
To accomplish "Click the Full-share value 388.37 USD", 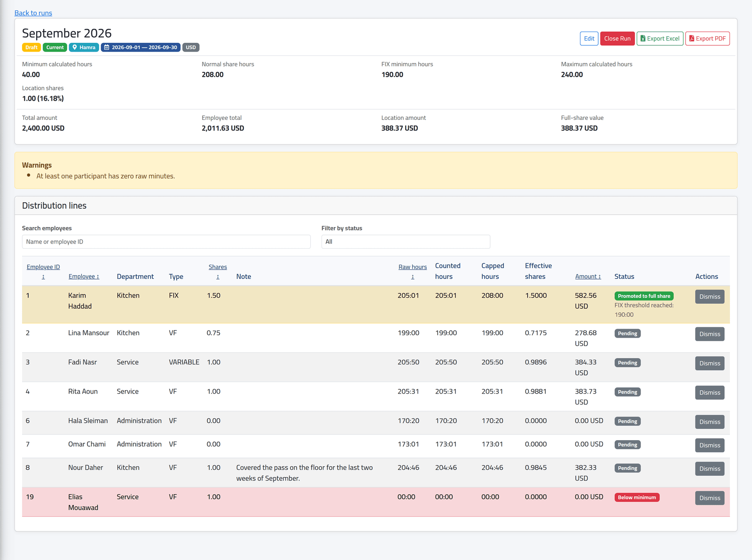I will click(x=579, y=128).
